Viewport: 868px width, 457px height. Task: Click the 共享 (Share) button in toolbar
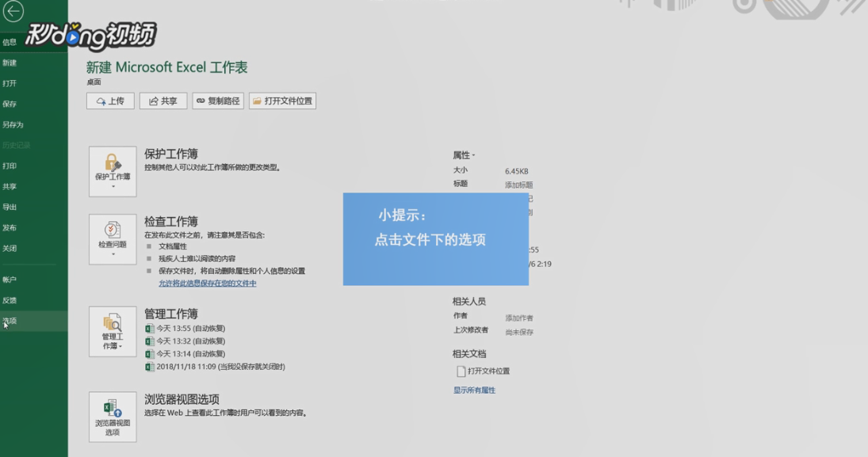point(162,101)
